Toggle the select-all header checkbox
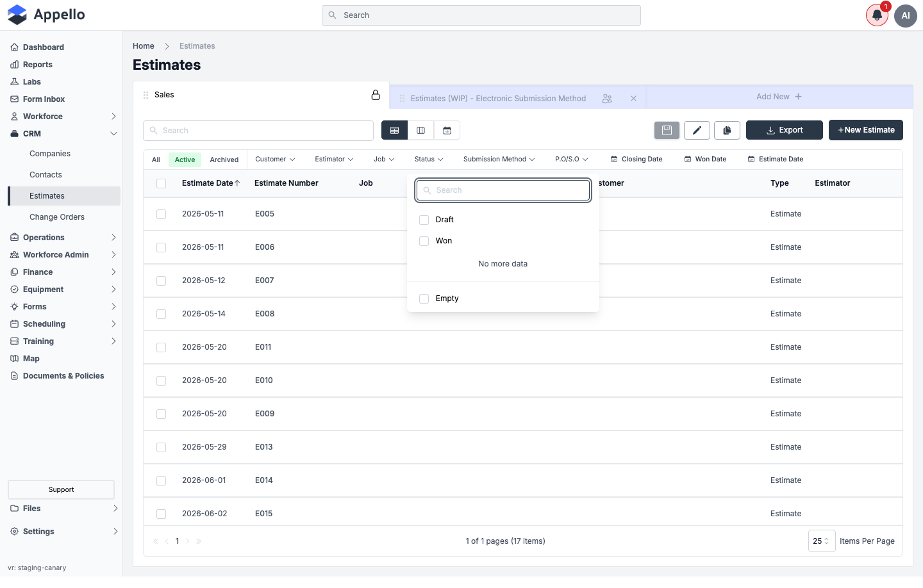 tap(161, 183)
